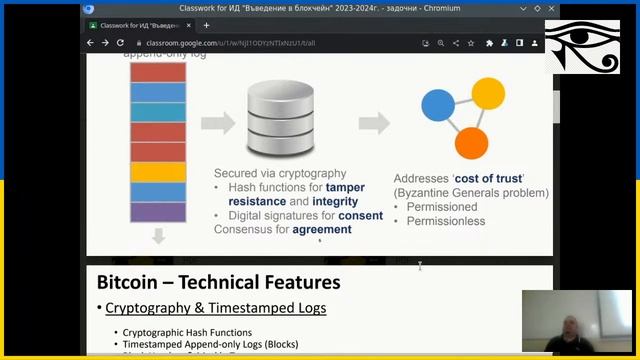Click 'Secured via cryptography' text
The image size is (640, 360).
(x=280, y=173)
